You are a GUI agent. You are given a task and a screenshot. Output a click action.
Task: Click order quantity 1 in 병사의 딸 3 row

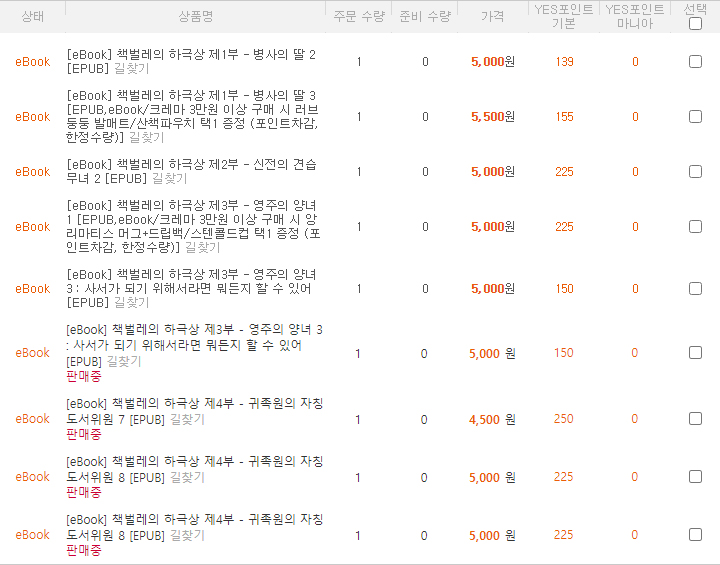[x=359, y=117]
